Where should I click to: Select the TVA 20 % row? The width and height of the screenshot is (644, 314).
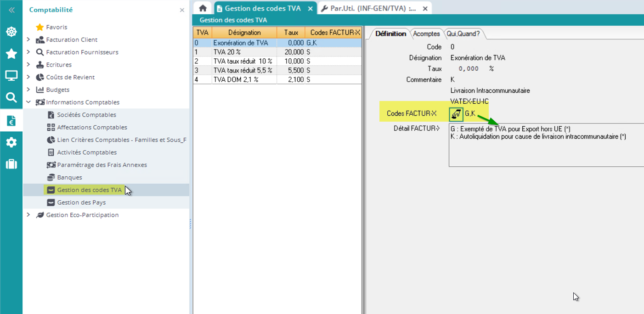(243, 52)
